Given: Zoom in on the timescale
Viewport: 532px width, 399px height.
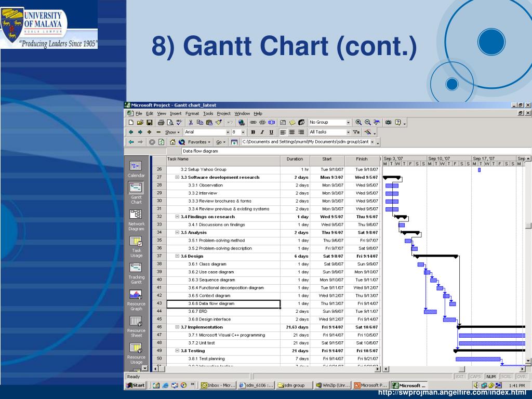Looking at the screenshot, I should [358, 123].
